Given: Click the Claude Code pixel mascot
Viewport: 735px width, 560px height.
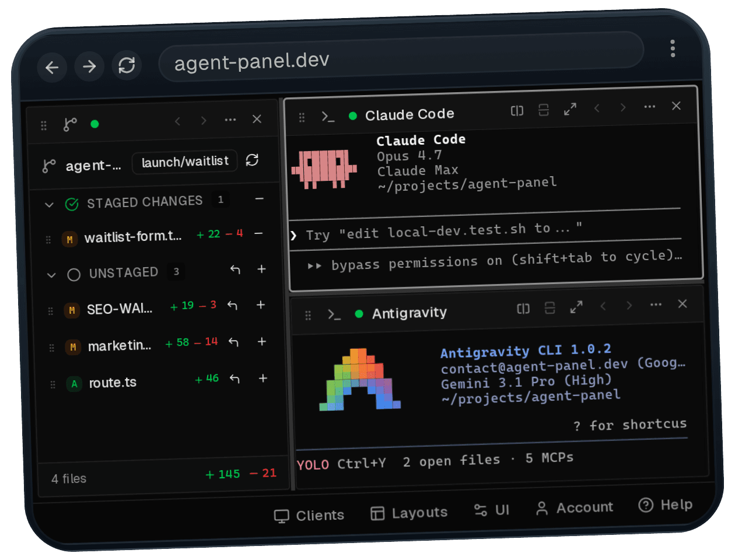Looking at the screenshot, I should coord(324,169).
